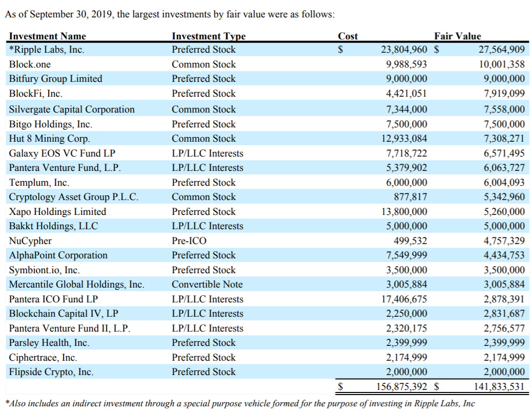Image resolution: width=532 pixels, height=416 pixels.
Task: Click fair value 6,063,727
Action: point(504,168)
